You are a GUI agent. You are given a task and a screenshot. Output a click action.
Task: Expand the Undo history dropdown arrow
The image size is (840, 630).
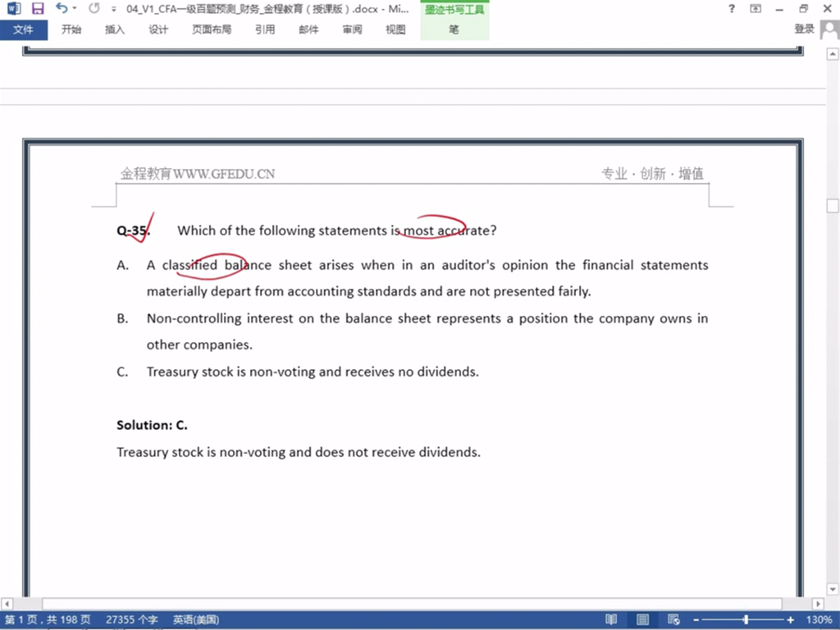(75, 9)
